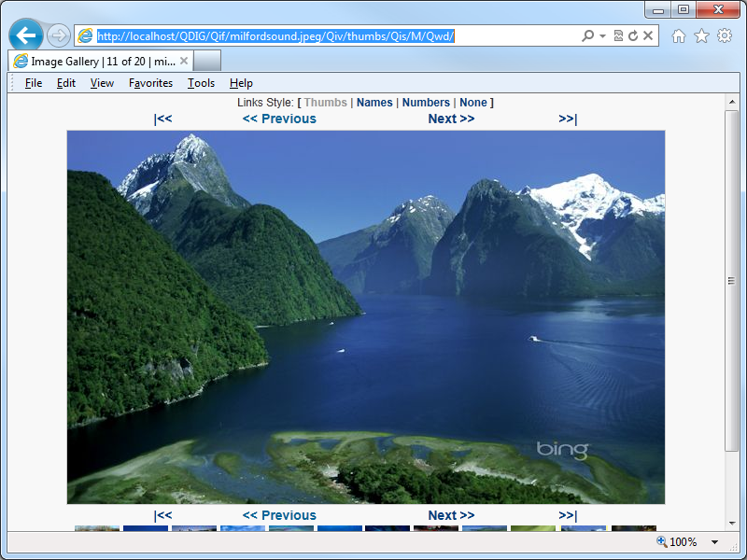This screenshot has width=747, height=560.
Task: Open the zoom level dropdown arrow
Action: 715,542
